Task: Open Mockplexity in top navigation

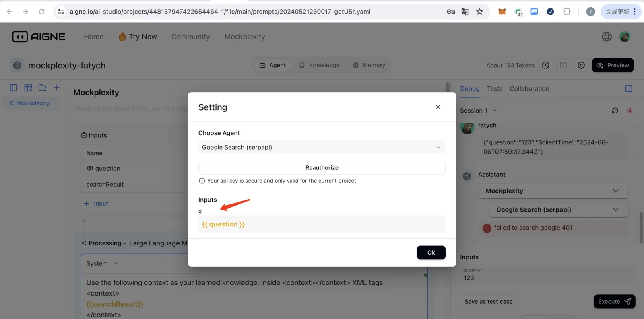Action: coord(245,37)
